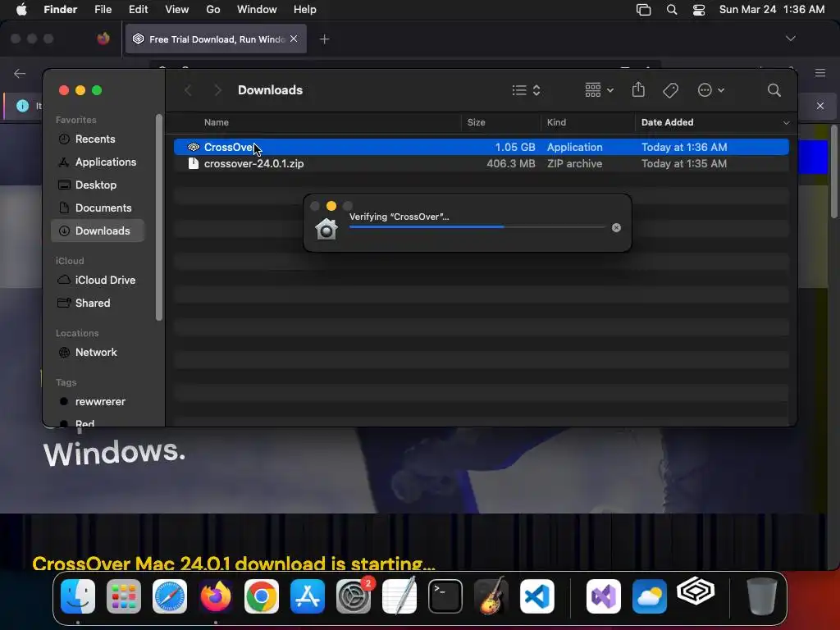Image resolution: width=840 pixels, height=630 pixels.
Task: Open the Firefox hamburger menu
Action: click(819, 73)
